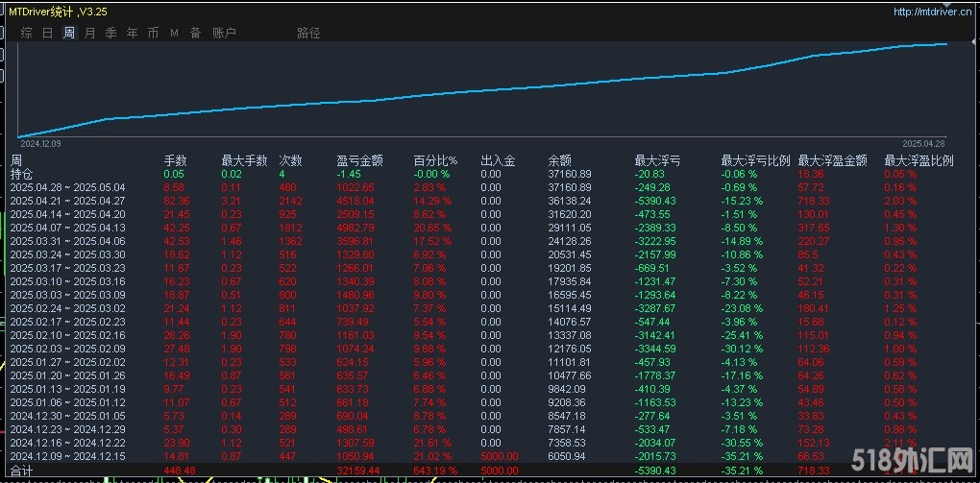Open the 币 (currency) tab

(153, 33)
